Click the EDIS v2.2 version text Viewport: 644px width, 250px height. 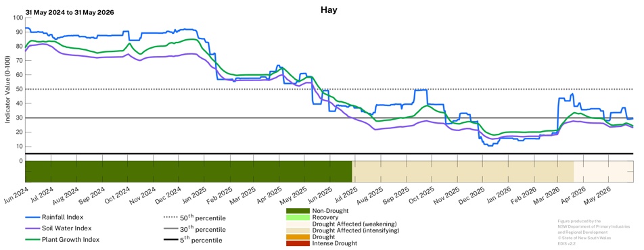click(567, 243)
